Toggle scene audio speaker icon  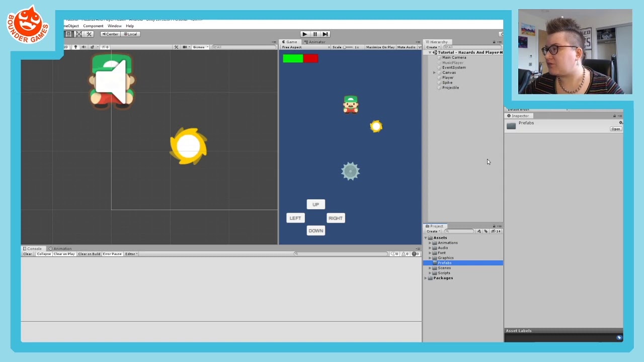point(84,47)
